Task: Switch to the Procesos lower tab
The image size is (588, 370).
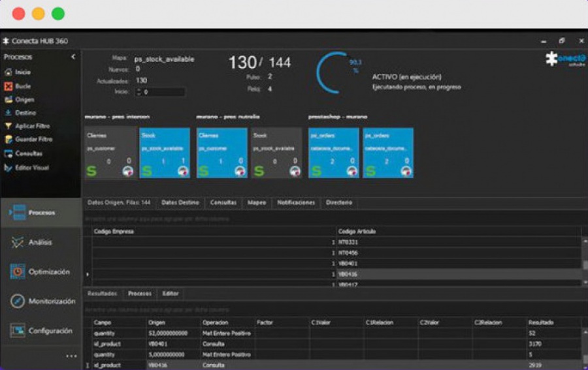Action: [x=140, y=294]
